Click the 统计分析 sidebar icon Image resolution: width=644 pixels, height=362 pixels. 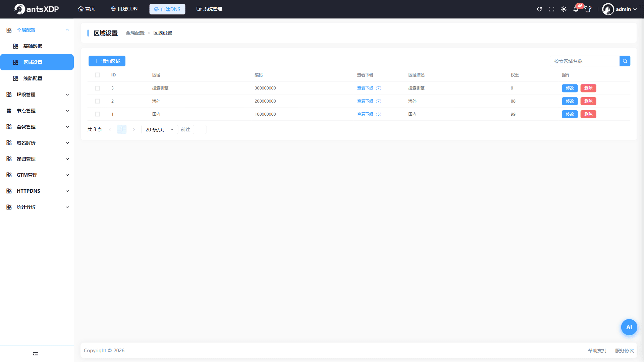click(9, 207)
